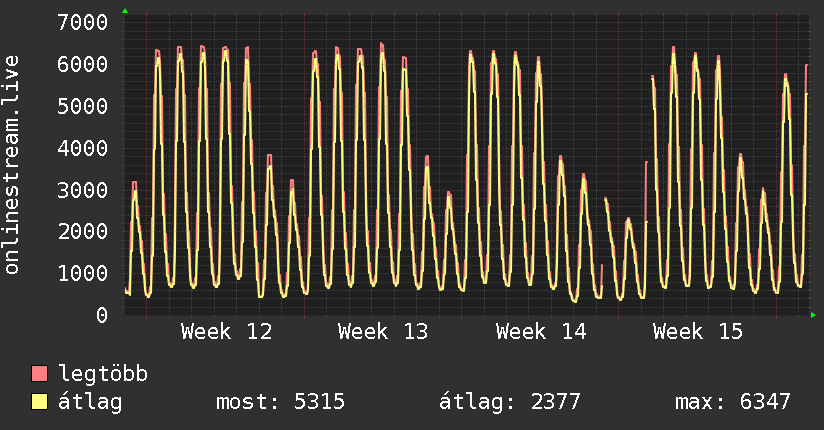
Task: Click the 'legtöbb' legend label
Action: [103, 374]
